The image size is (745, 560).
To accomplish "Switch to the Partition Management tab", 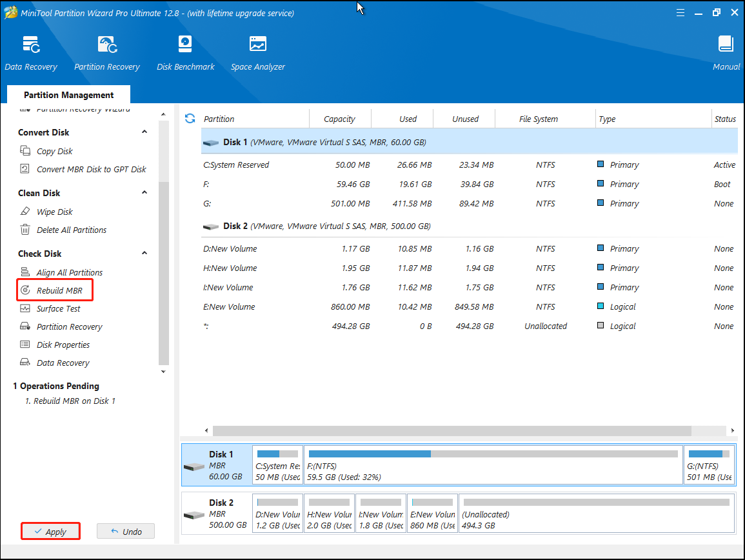I will point(68,94).
